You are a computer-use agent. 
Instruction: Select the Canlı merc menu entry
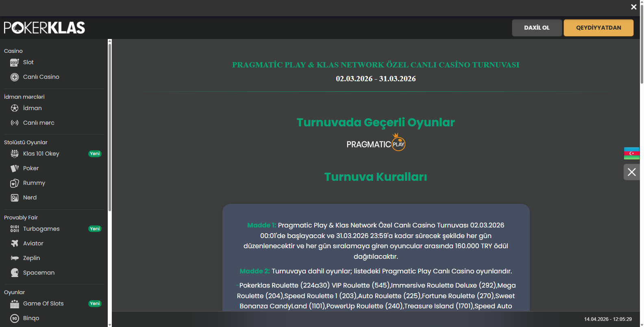[x=39, y=123]
